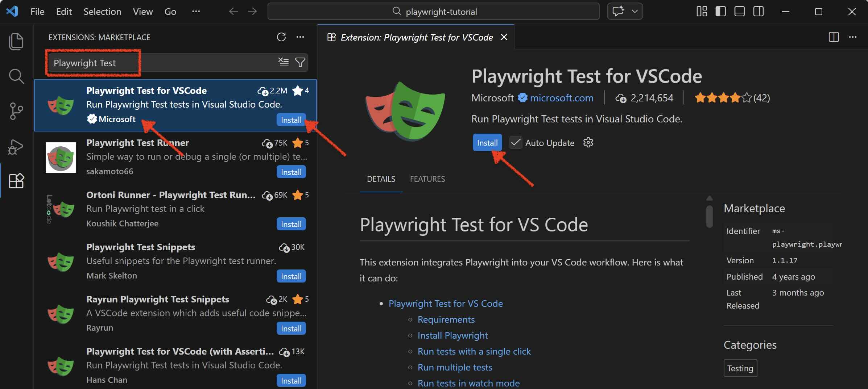
Task: Open the extension filter funnel icon
Action: pyautogui.click(x=300, y=62)
